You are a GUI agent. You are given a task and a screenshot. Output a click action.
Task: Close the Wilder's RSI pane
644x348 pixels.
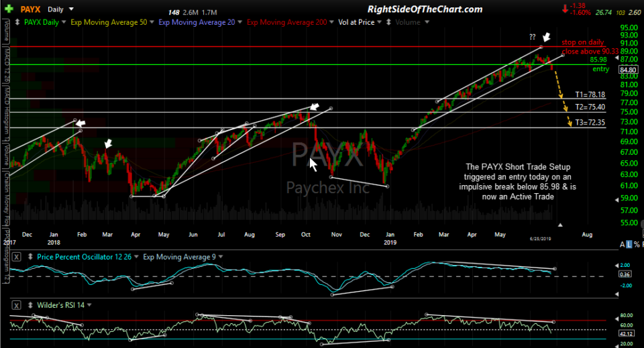[x=16, y=305]
